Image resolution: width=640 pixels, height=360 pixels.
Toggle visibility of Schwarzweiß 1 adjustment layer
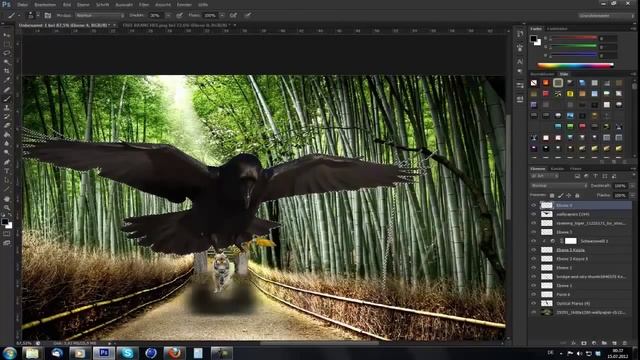533,241
